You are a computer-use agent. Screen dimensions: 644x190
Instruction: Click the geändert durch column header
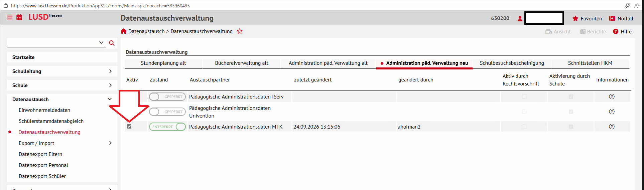[x=416, y=80]
